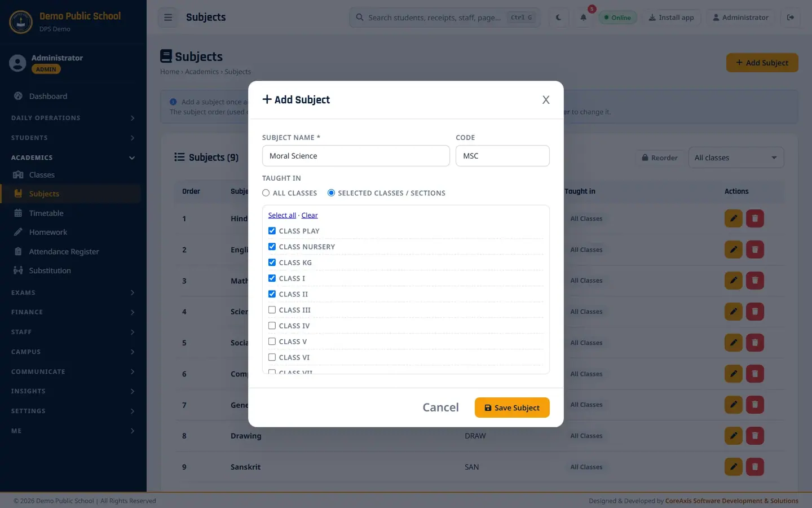Delete the Sanskrit subject row
The height and width of the screenshot is (508, 812).
[x=755, y=467]
